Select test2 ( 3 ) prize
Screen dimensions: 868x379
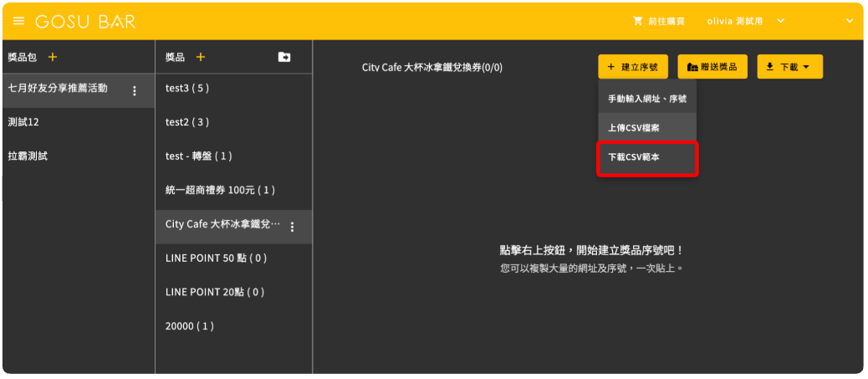pyautogui.click(x=233, y=122)
